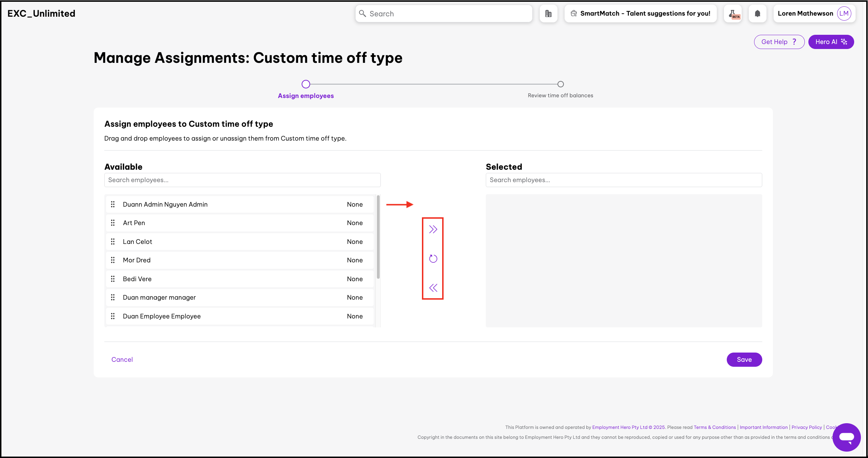Image resolution: width=868 pixels, height=458 pixels.
Task: Click drag handle for Art Pen
Action: point(113,223)
